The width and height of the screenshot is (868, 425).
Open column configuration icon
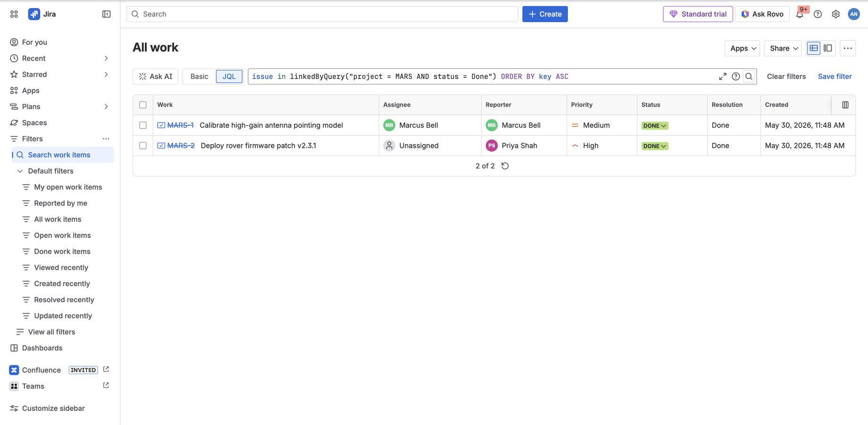pyautogui.click(x=845, y=105)
